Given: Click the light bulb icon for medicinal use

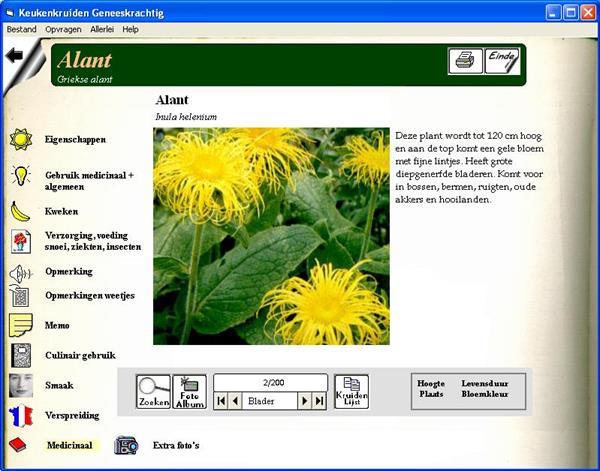Looking at the screenshot, I should (x=20, y=176).
